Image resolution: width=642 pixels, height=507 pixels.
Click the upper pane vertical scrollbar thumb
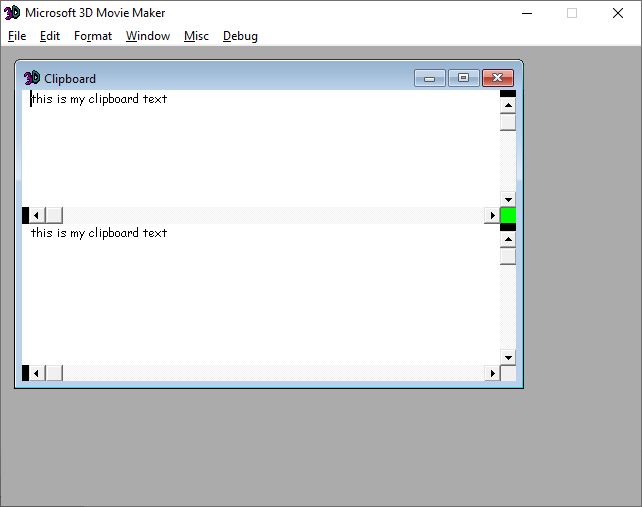coord(508,122)
